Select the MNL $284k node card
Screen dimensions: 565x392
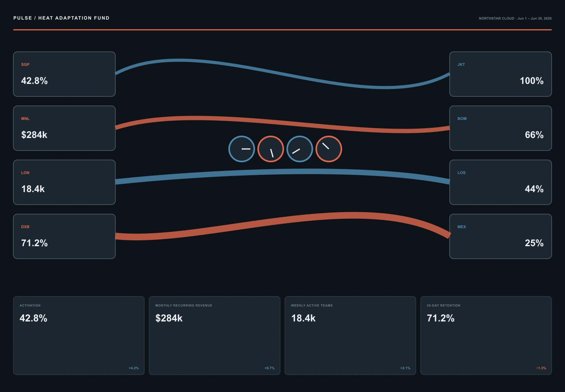pyautogui.click(x=64, y=128)
